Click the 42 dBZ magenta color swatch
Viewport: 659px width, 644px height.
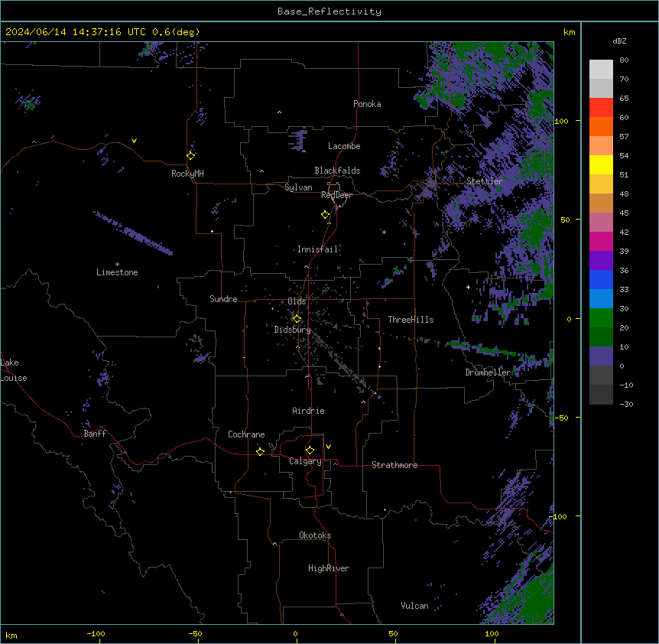(601, 241)
